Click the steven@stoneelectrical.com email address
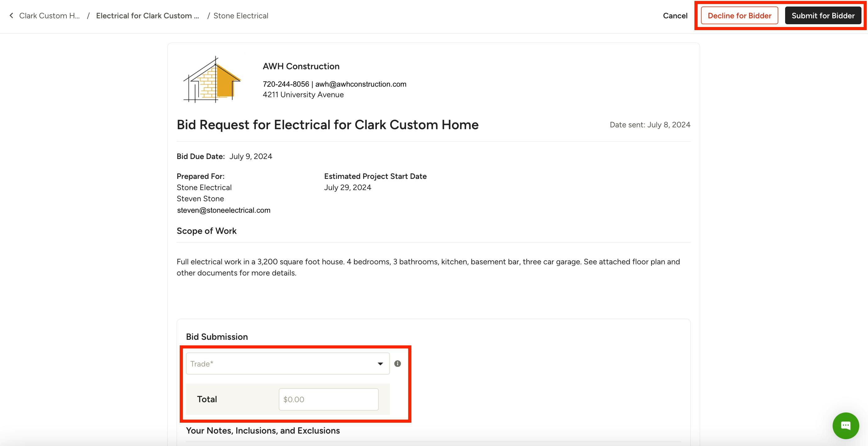The height and width of the screenshot is (446, 868). (x=224, y=210)
